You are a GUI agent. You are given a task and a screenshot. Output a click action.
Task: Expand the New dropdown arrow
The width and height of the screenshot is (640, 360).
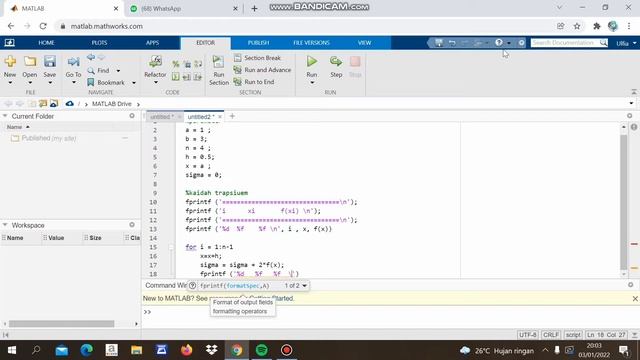[x=10, y=83]
